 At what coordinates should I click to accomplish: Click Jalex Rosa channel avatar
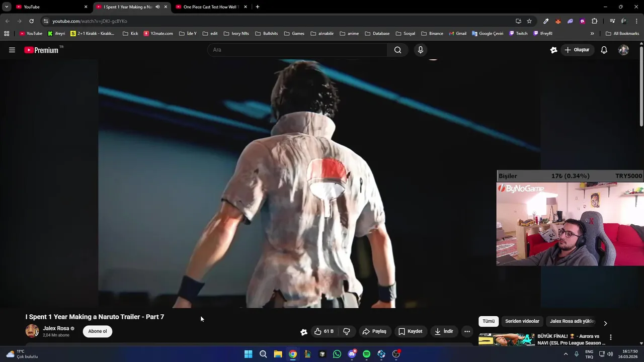pyautogui.click(x=32, y=331)
